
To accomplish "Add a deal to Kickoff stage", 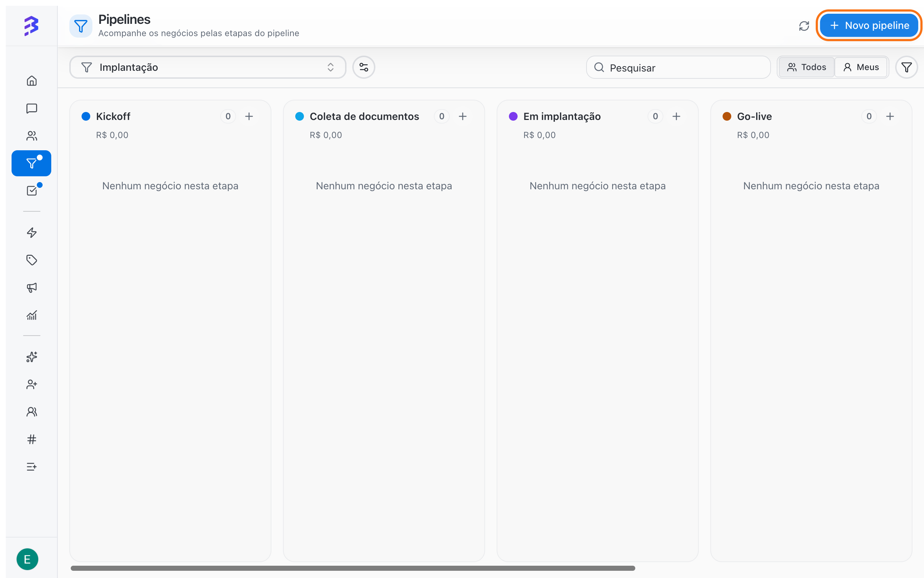I will pos(249,116).
